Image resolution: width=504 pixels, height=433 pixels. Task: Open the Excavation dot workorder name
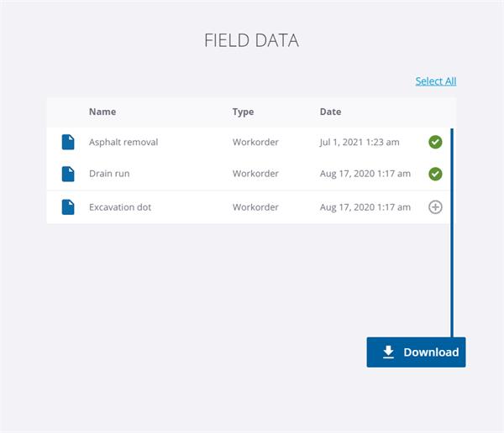coord(120,206)
